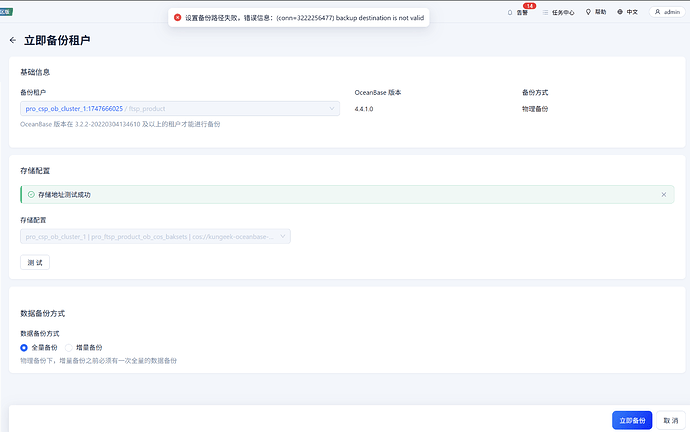This screenshot has width=690, height=432.
Task: Click the 立即备份租户 page title
Action: [57, 40]
